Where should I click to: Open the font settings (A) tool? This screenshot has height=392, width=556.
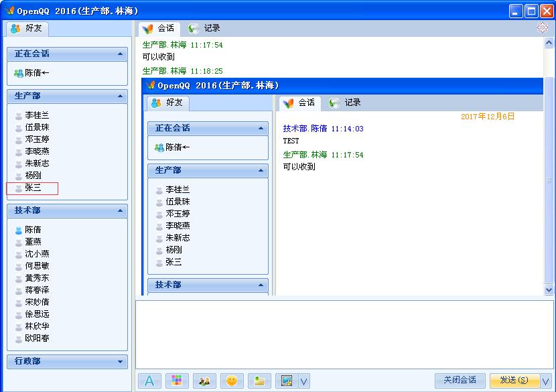coord(149,381)
